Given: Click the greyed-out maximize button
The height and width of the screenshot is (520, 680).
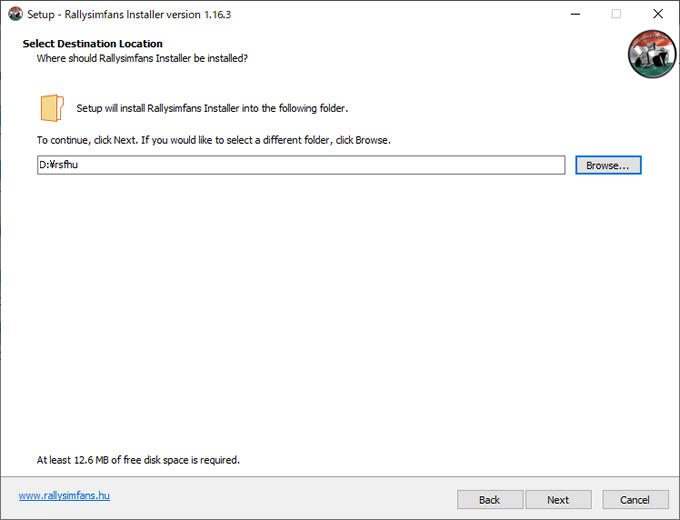Looking at the screenshot, I should click(x=616, y=14).
